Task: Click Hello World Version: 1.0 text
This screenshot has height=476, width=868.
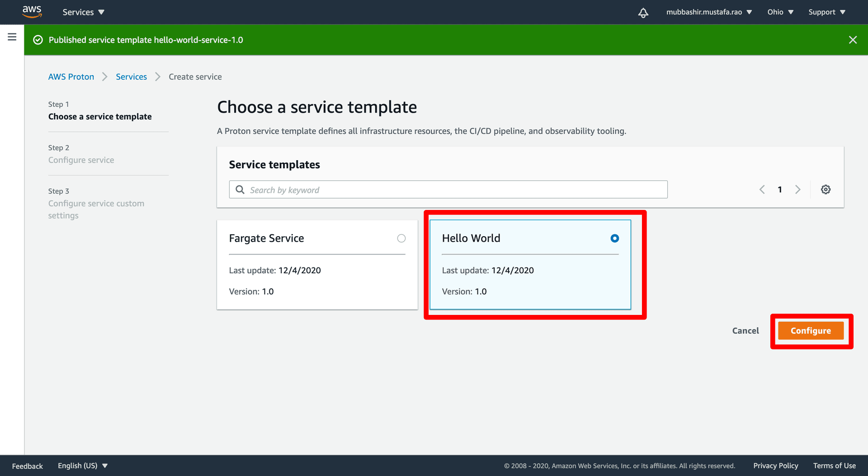Action: point(464,292)
